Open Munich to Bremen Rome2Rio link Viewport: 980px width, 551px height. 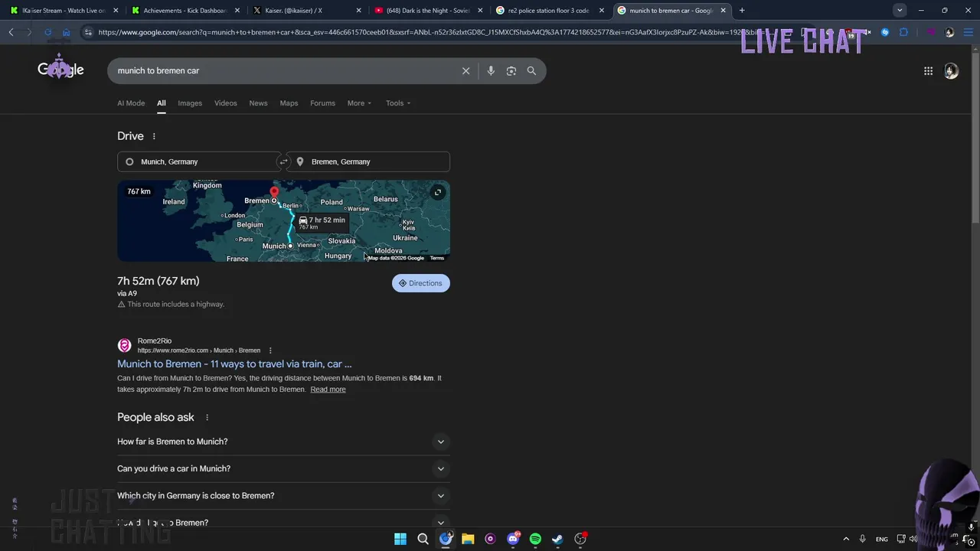[234, 364]
